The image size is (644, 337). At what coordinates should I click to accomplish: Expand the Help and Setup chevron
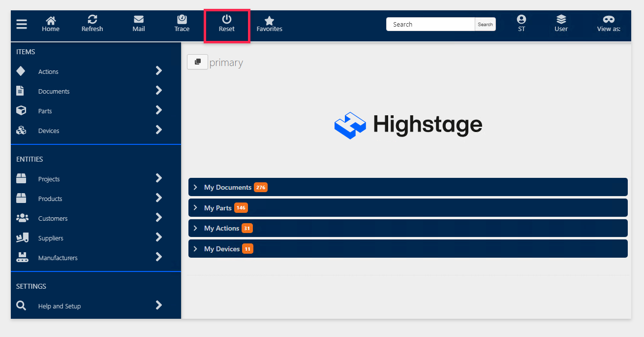tap(159, 305)
